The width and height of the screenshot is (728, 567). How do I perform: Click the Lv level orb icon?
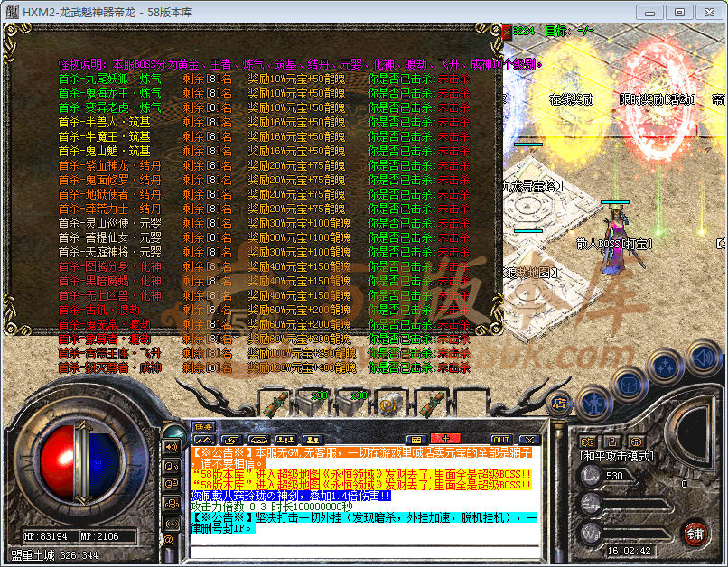coord(591,476)
